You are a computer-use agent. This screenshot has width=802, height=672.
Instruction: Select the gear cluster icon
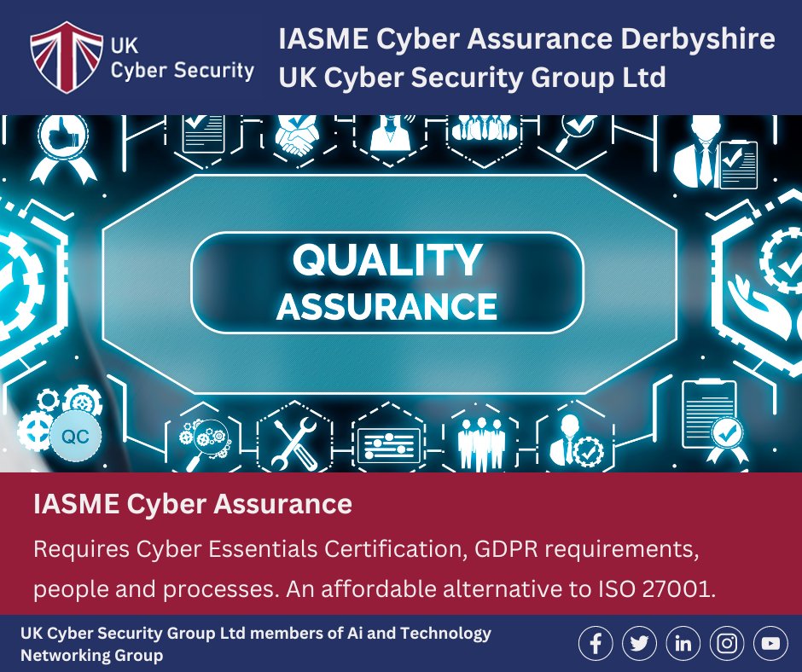(55, 409)
